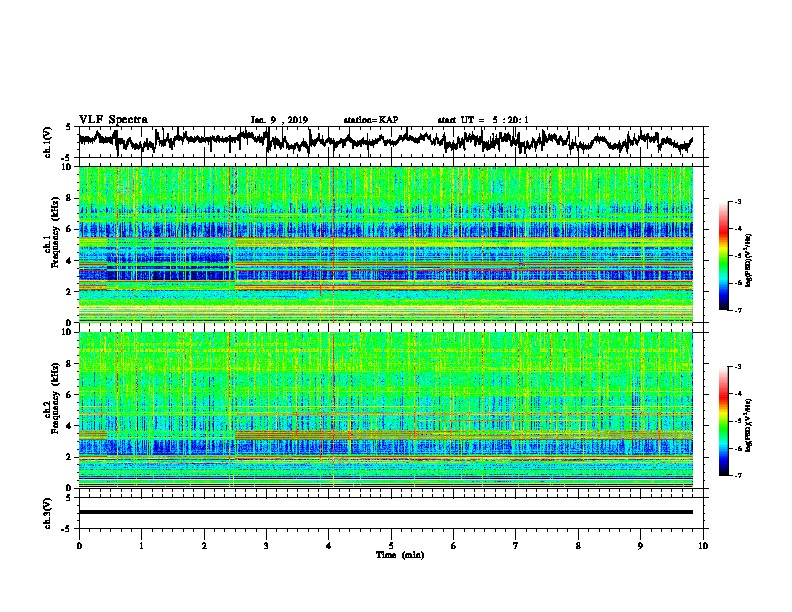Click inside the ch.2 spectrogram panel
792x612 pixels.
pyautogui.click(x=385, y=410)
